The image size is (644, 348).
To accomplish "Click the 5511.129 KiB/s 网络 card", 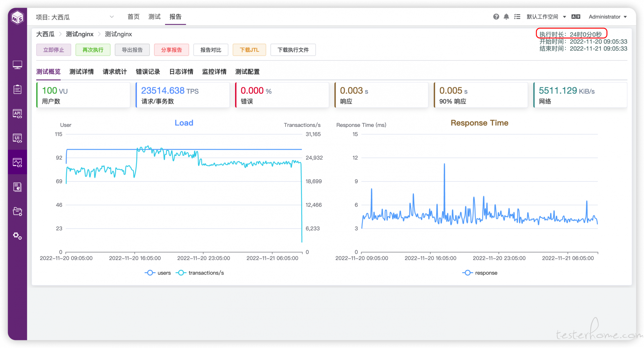I will click(580, 95).
